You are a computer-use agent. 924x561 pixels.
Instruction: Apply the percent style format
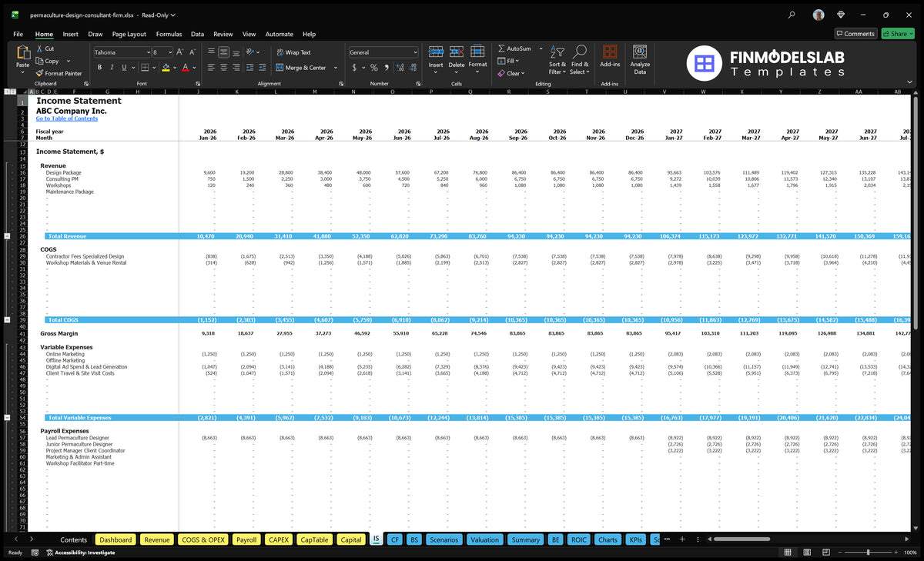point(374,68)
